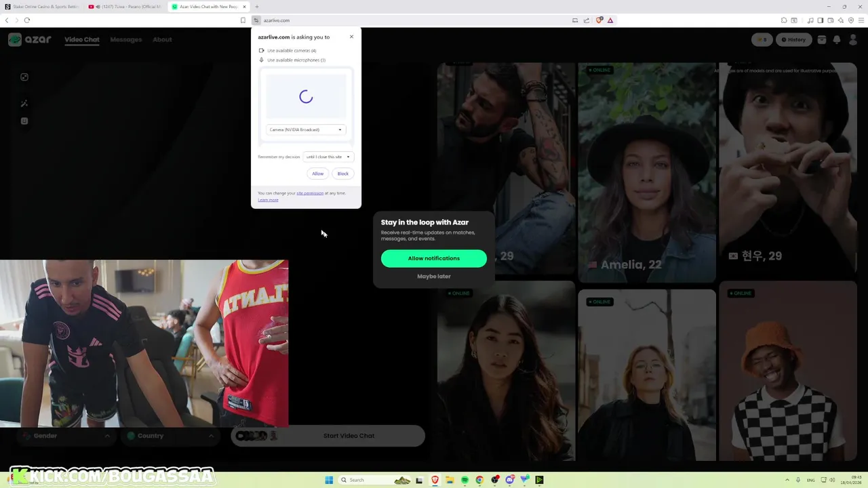Open the Learn more link
Viewport: 868px width, 488px height.
point(268,200)
